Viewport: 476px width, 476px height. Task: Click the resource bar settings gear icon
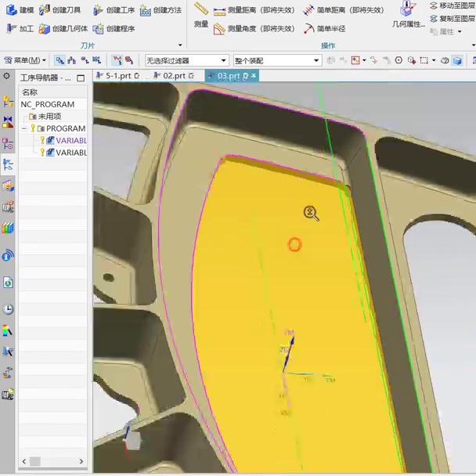pos(7,77)
